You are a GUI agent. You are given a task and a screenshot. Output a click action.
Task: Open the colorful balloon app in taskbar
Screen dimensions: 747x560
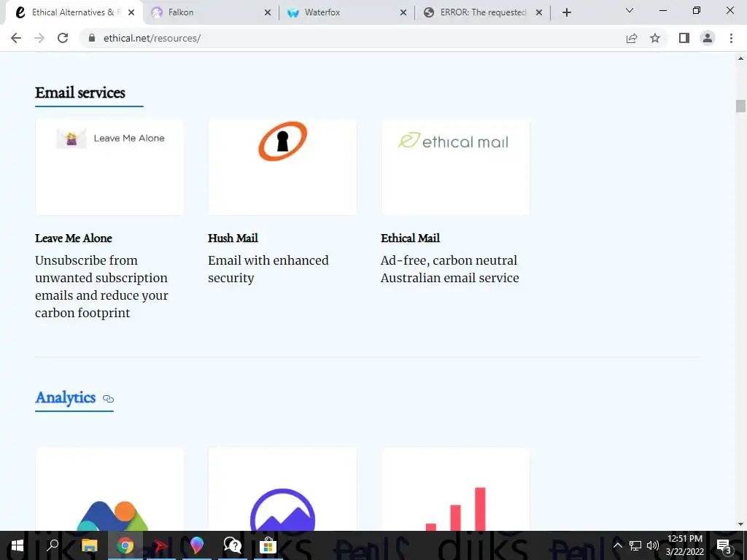196,545
